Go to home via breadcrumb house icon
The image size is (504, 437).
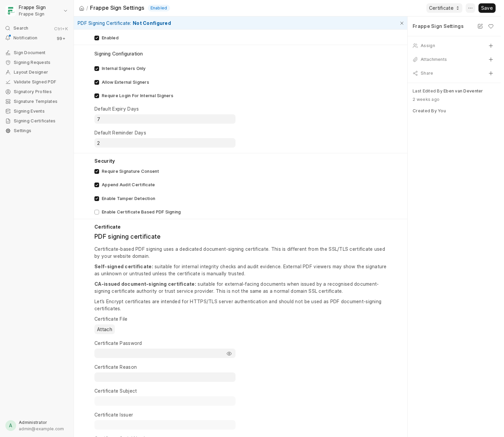click(x=82, y=8)
